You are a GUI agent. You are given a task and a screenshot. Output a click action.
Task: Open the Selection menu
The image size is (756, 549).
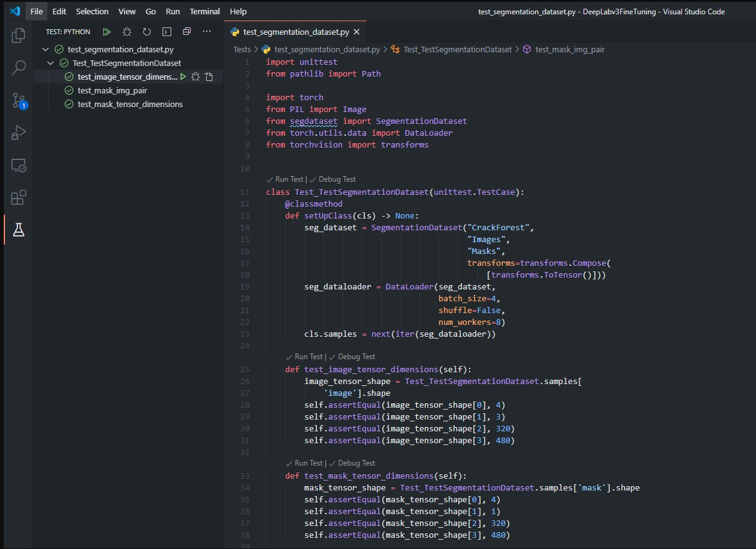coord(92,11)
